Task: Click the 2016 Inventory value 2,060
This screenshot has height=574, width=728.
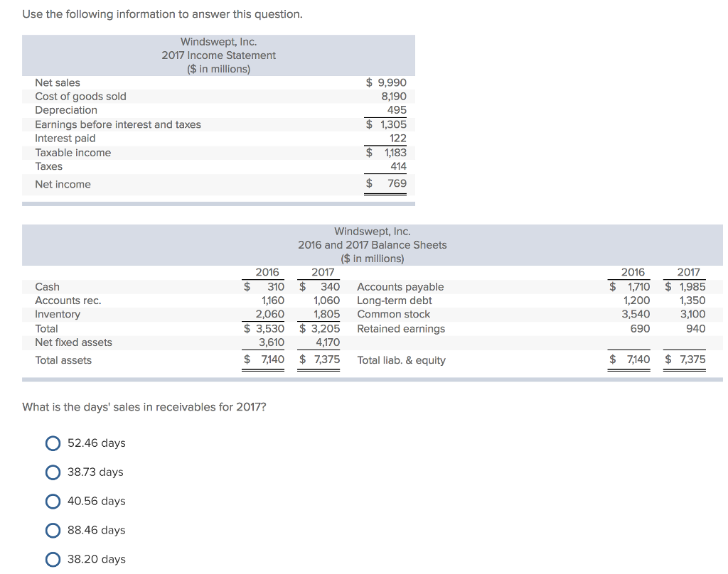Action: [x=269, y=314]
